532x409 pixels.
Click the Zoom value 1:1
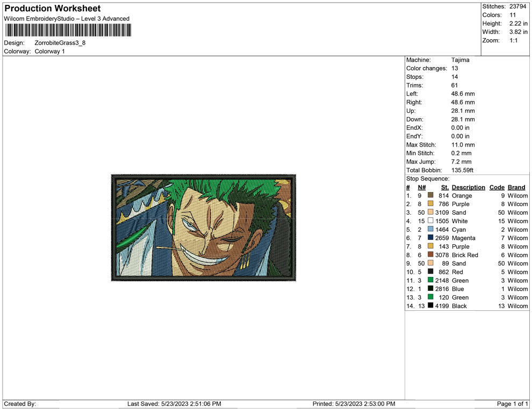(x=514, y=40)
